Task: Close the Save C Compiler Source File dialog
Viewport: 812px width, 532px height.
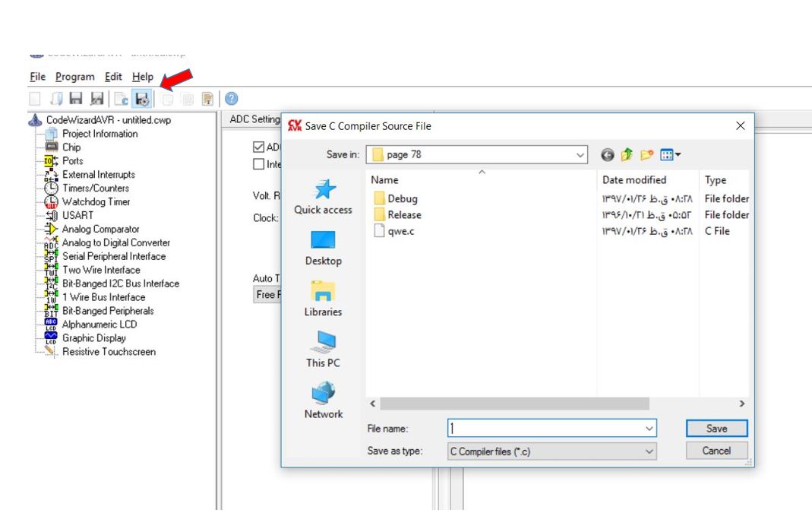Action: coord(741,126)
